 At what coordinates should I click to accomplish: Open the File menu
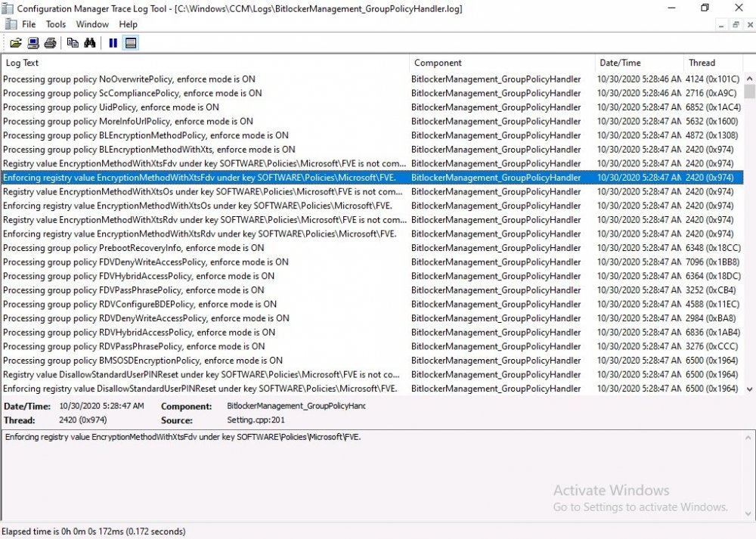(29, 24)
